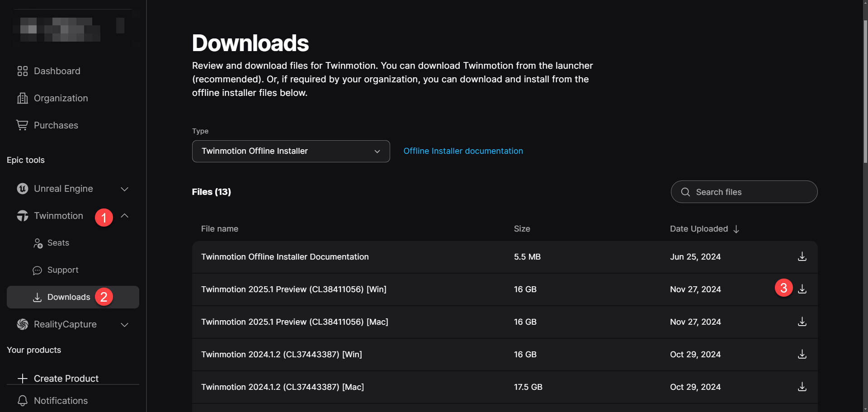Click the 'Jun 25, 2024' date cell
This screenshot has height=412, width=868.
(x=695, y=257)
